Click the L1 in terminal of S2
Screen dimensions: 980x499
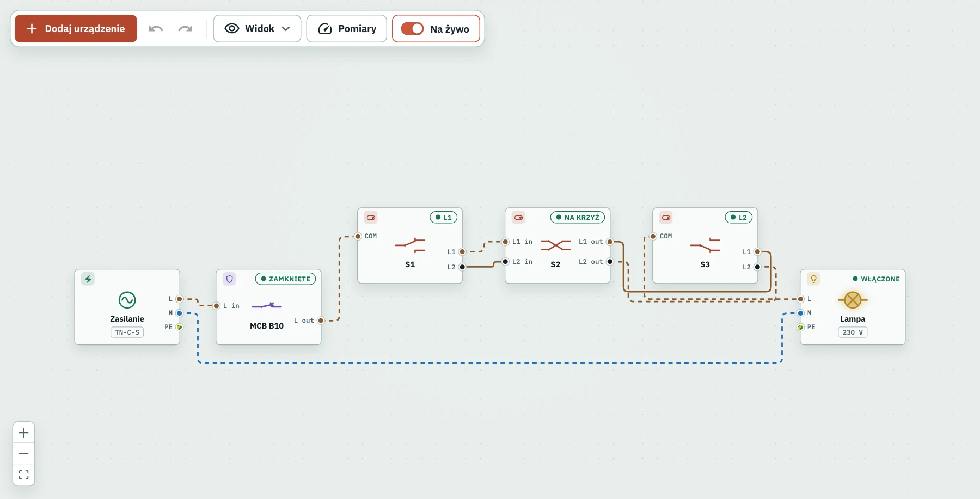(505, 242)
